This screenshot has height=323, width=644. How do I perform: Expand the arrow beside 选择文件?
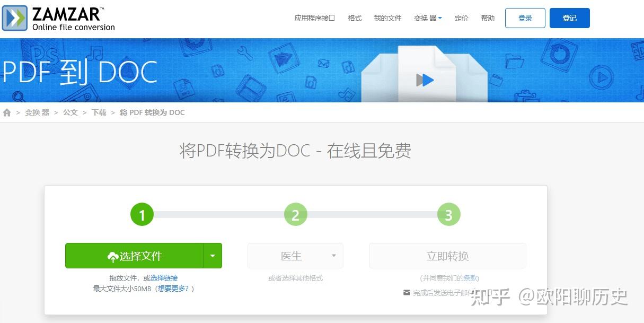(x=213, y=256)
